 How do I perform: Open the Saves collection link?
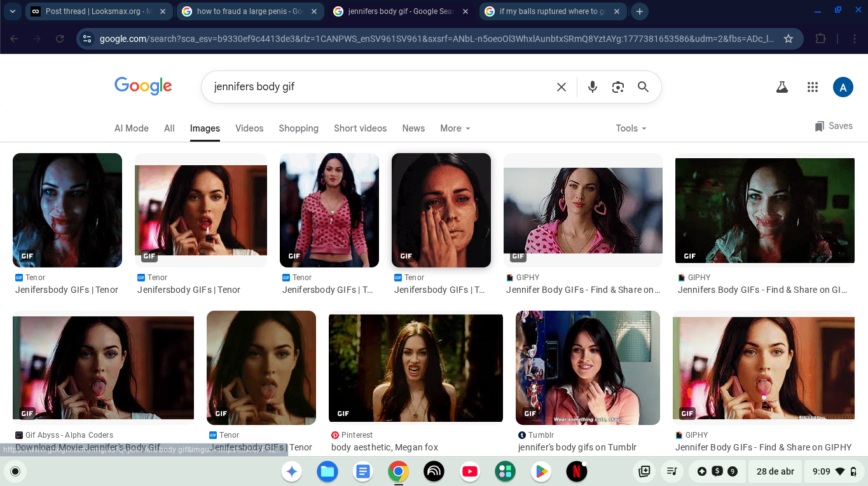[x=834, y=126]
